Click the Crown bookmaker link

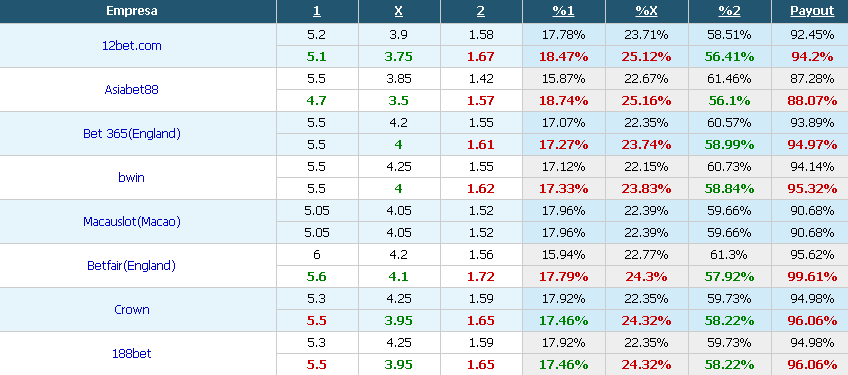tap(131, 310)
